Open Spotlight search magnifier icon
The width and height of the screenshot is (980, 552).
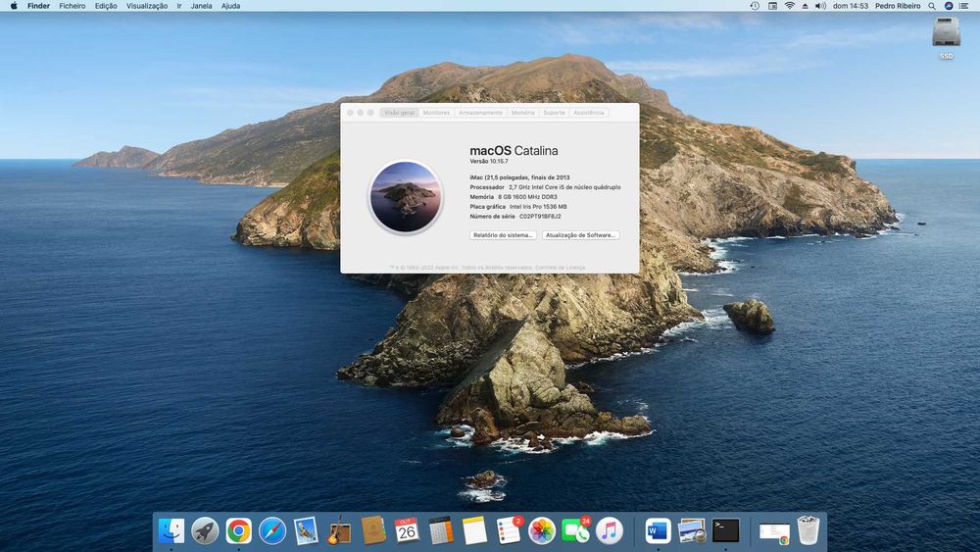point(932,6)
